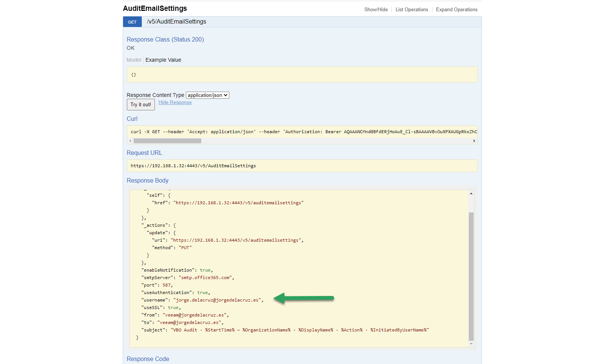This screenshot has width=590, height=364.
Task: Click the Hide Response link
Action: 175,103
